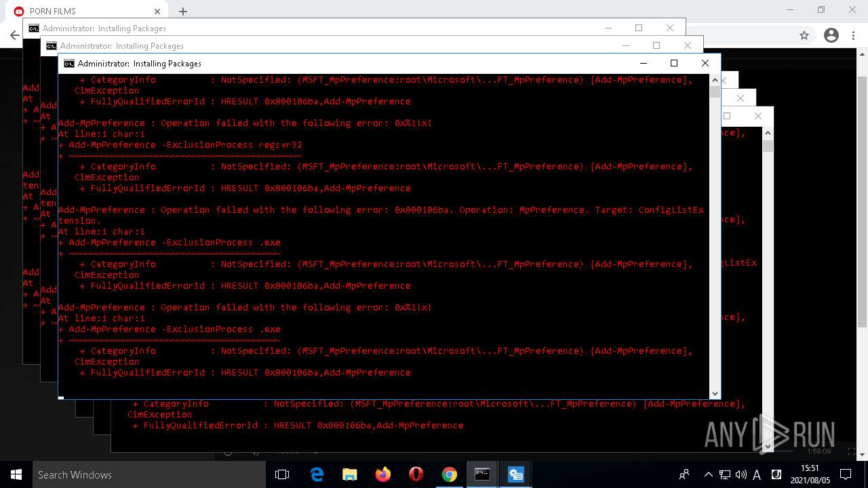Click the 'tension.' console line
Image resolution: width=868 pixels, height=488 pixels.
click(80, 221)
